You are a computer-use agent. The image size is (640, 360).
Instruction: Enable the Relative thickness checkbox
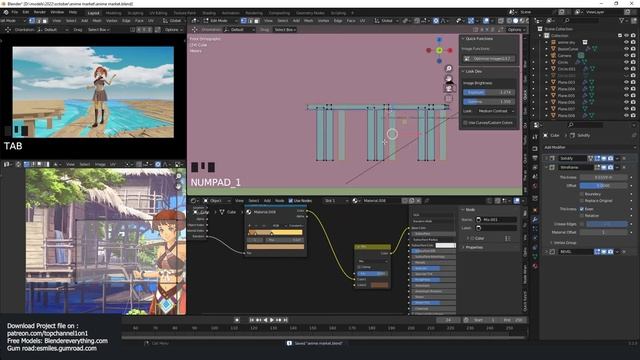point(582,216)
